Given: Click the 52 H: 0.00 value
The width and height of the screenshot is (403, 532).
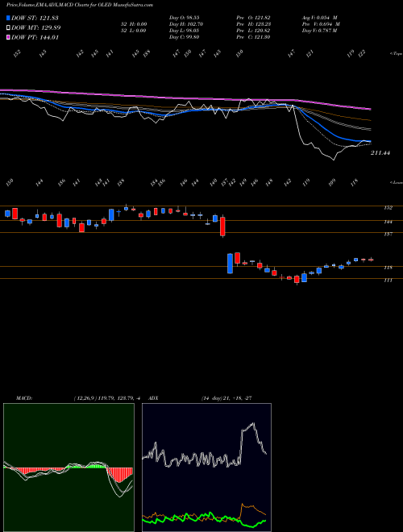Looking at the screenshot, I should [x=133, y=24].
